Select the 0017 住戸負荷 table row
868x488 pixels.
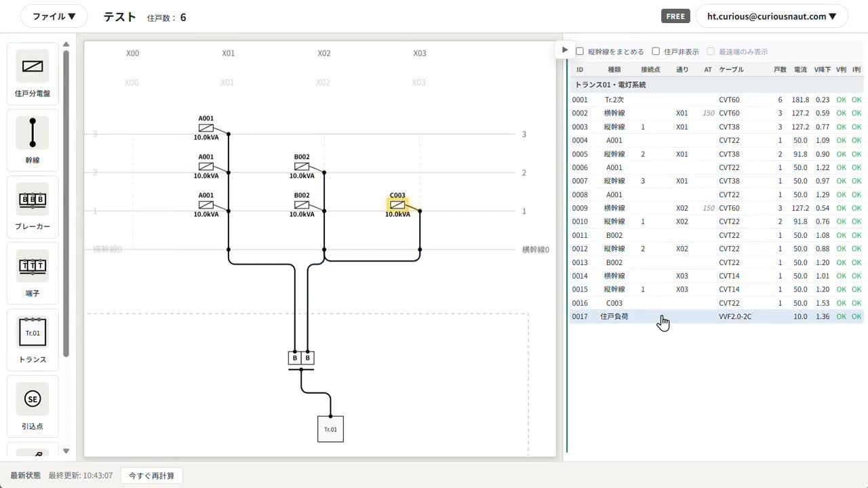[x=717, y=317]
